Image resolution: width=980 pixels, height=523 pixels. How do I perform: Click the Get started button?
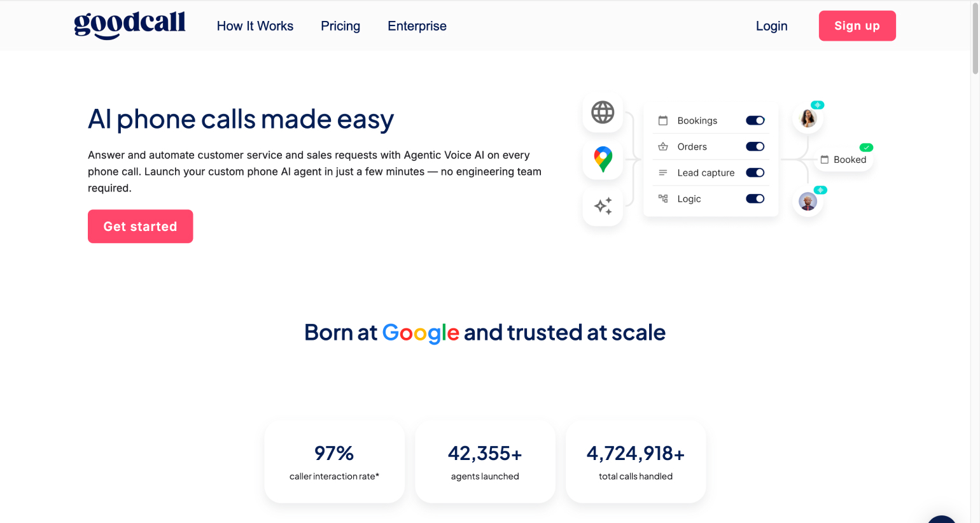(141, 227)
